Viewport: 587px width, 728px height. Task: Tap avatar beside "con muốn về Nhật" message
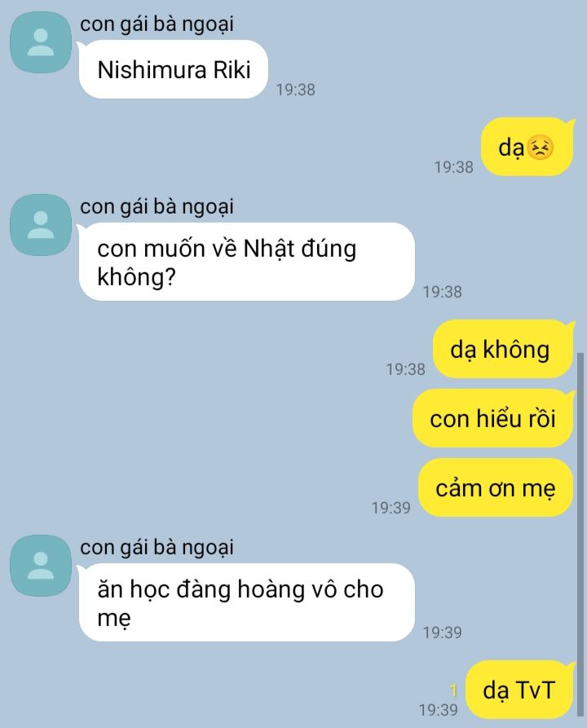click(x=41, y=225)
